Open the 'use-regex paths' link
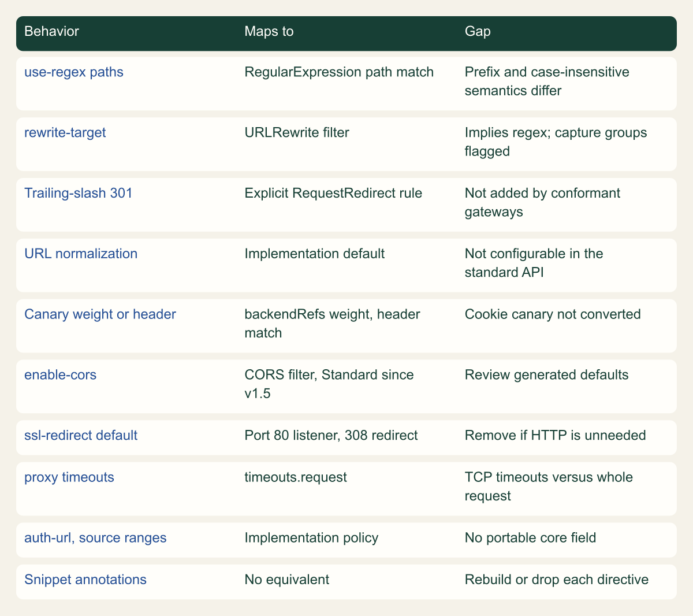The height and width of the screenshot is (616, 693). click(74, 72)
